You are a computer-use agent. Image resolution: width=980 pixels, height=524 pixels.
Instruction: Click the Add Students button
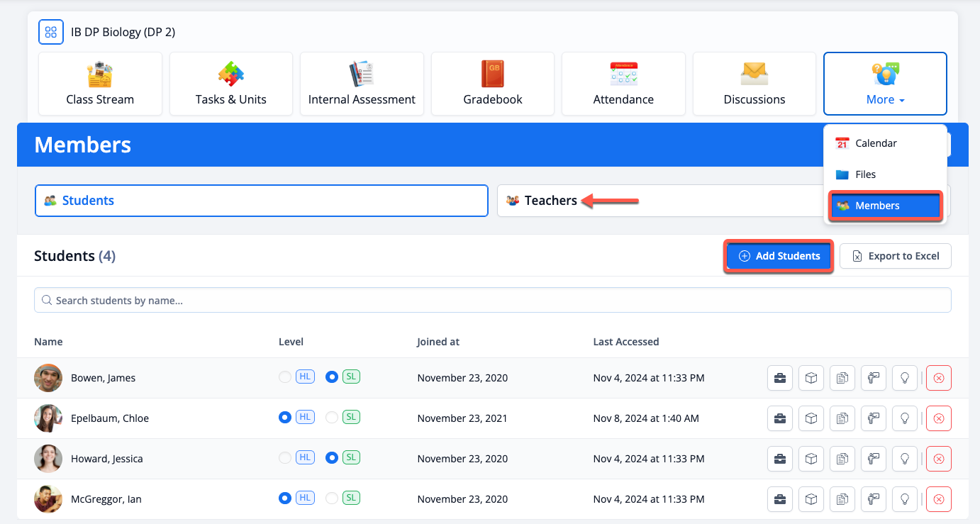pyautogui.click(x=779, y=256)
